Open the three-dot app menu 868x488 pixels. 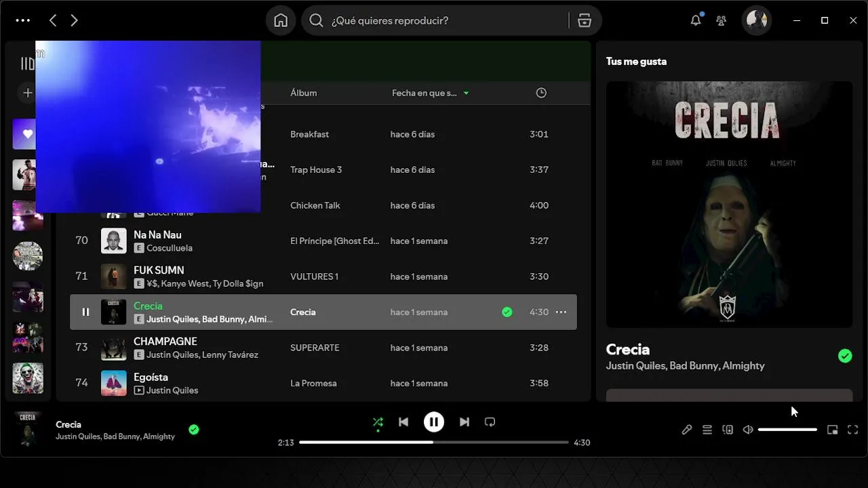[23, 20]
